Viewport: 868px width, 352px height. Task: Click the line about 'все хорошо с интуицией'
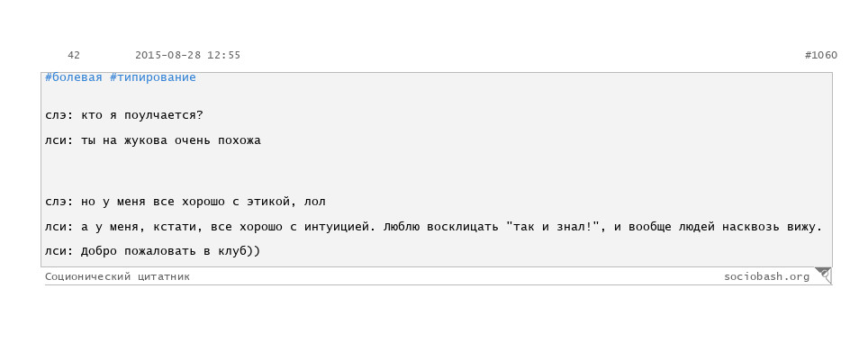tap(433, 227)
